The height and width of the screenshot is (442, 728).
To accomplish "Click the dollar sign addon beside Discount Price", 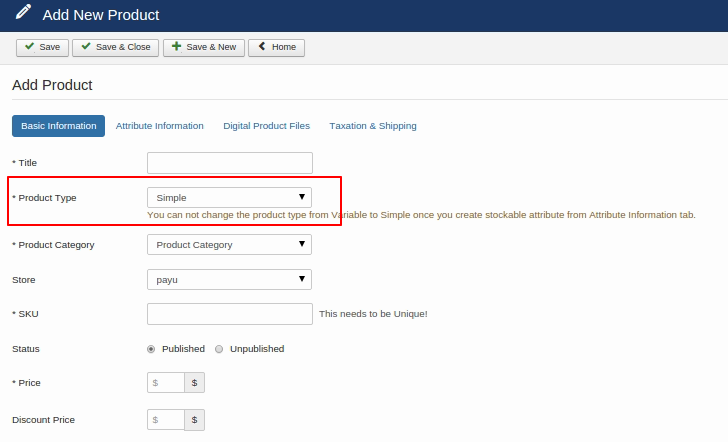I will point(194,420).
